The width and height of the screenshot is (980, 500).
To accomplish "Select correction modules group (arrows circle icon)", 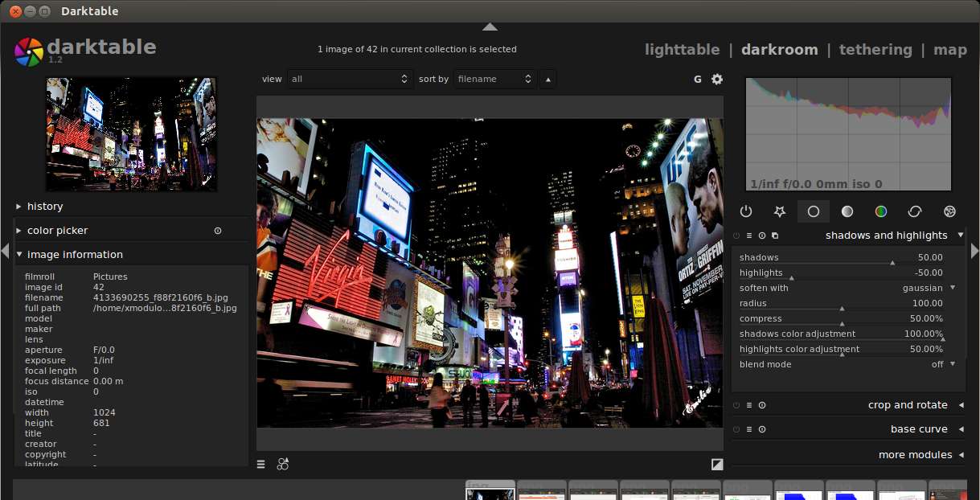I will pyautogui.click(x=915, y=211).
